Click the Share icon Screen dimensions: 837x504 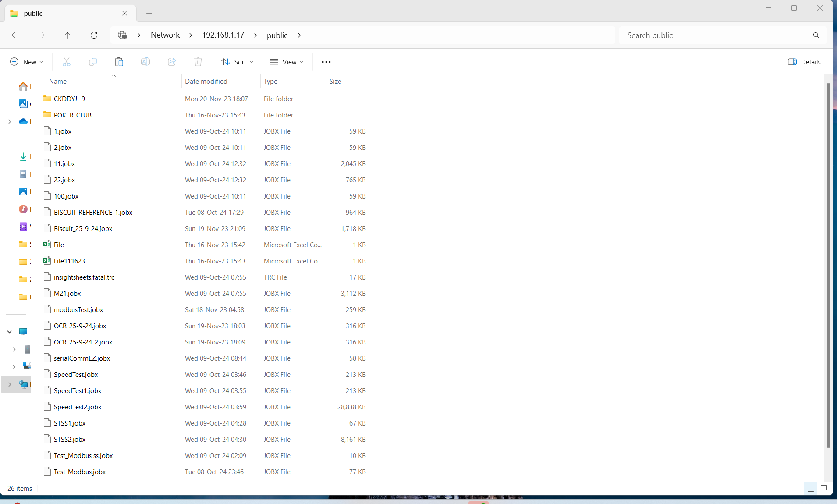[x=171, y=62]
